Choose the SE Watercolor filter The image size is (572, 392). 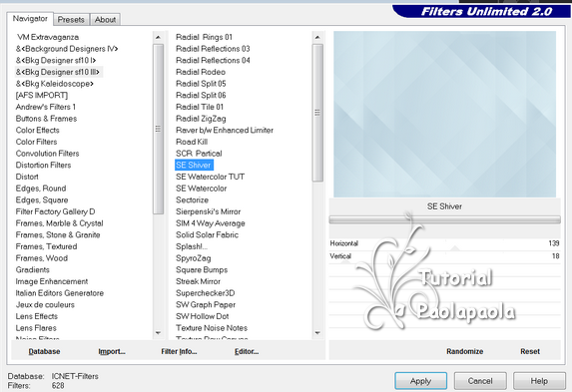point(202,189)
